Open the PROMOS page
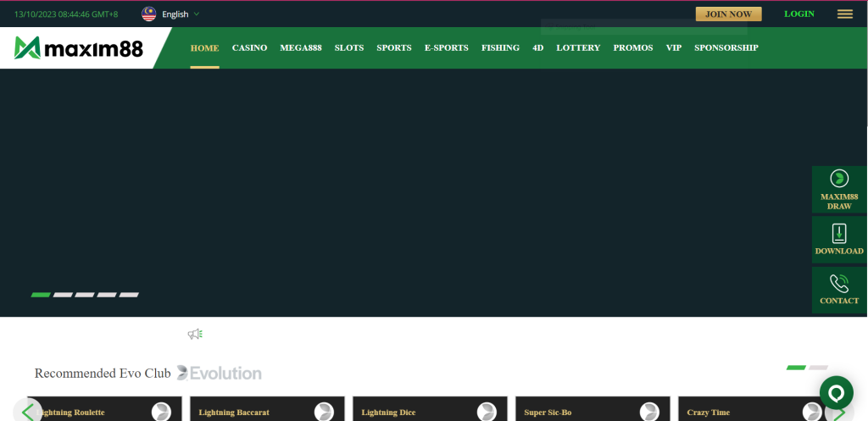The width and height of the screenshot is (868, 421). (633, 47)
